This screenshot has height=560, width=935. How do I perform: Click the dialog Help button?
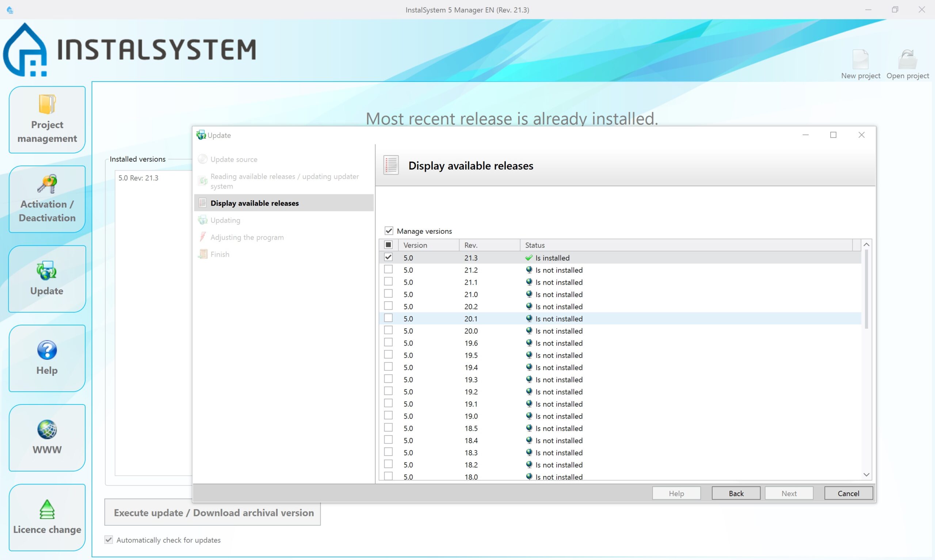676,493
